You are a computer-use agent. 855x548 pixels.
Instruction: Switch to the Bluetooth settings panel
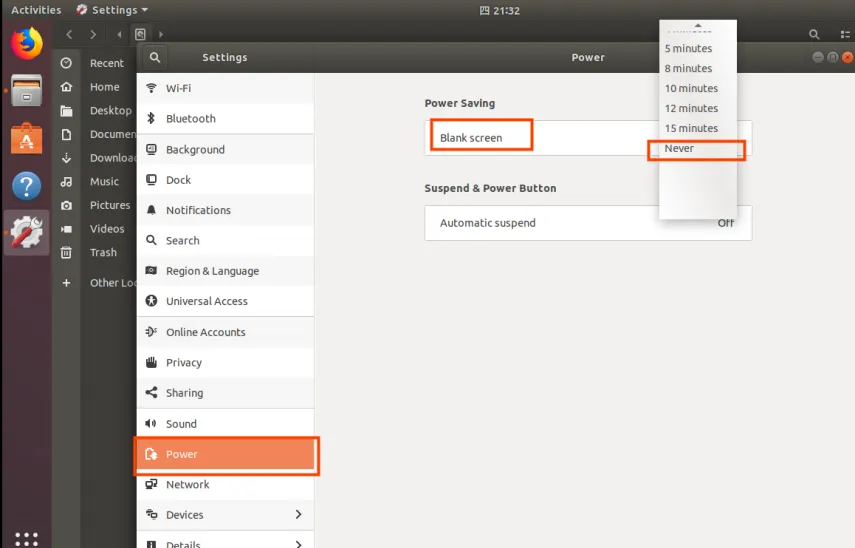point(225,119)
